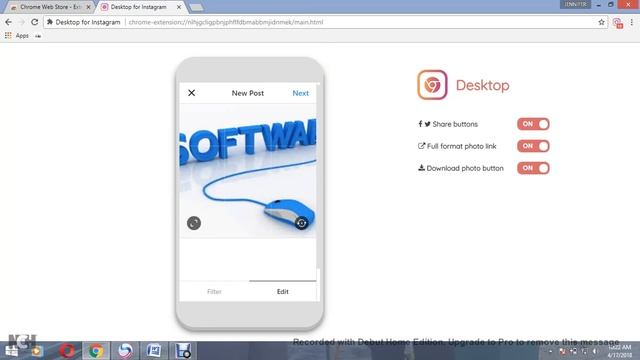Open the Word document taskbar icon
640x360 pixels.
[154, 351]
